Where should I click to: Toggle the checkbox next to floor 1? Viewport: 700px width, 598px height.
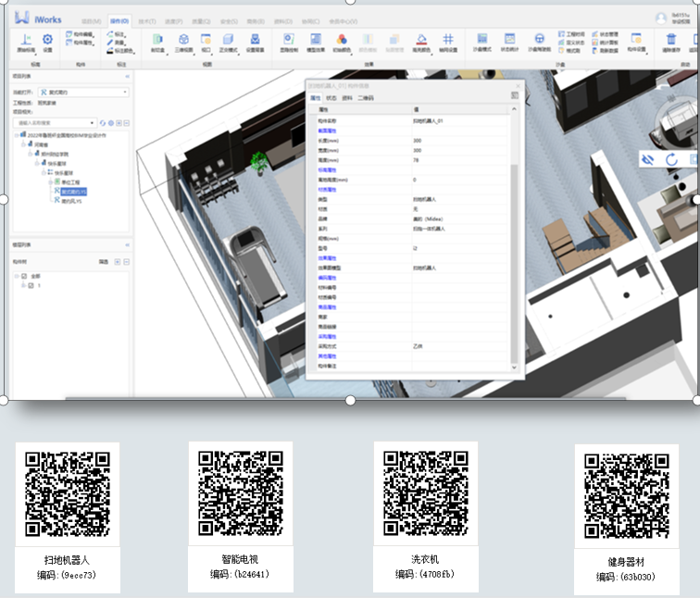31,286
